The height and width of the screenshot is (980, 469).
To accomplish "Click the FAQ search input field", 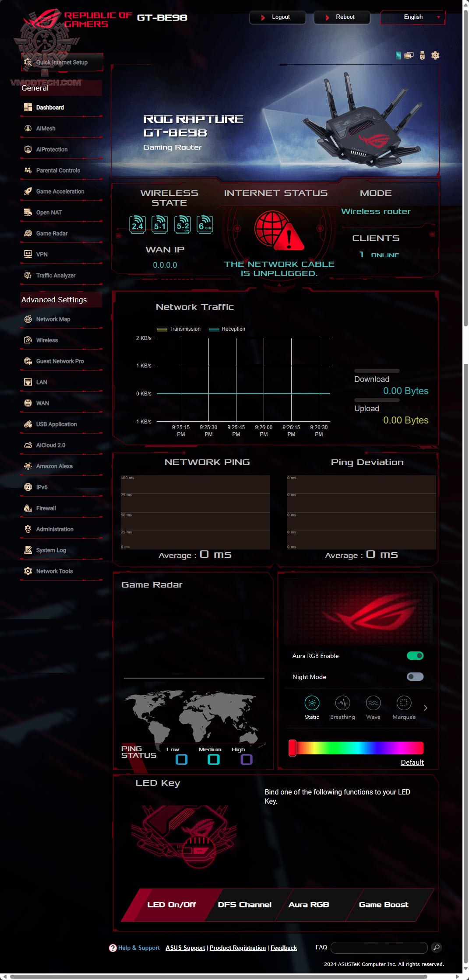I will click(379, 947).
